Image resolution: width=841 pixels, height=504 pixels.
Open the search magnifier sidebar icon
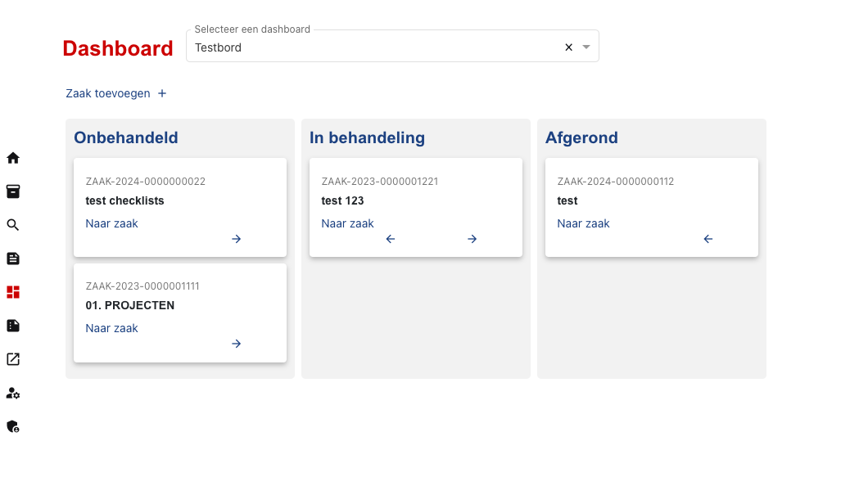pos(13,225)
